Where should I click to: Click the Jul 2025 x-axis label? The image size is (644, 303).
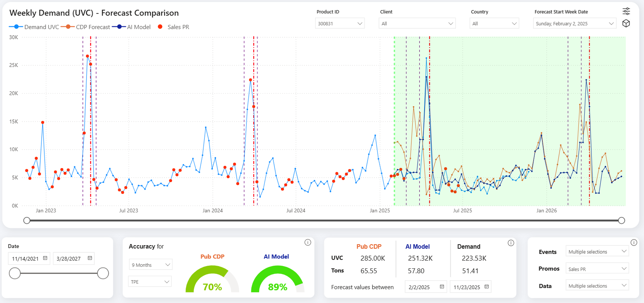462,210
